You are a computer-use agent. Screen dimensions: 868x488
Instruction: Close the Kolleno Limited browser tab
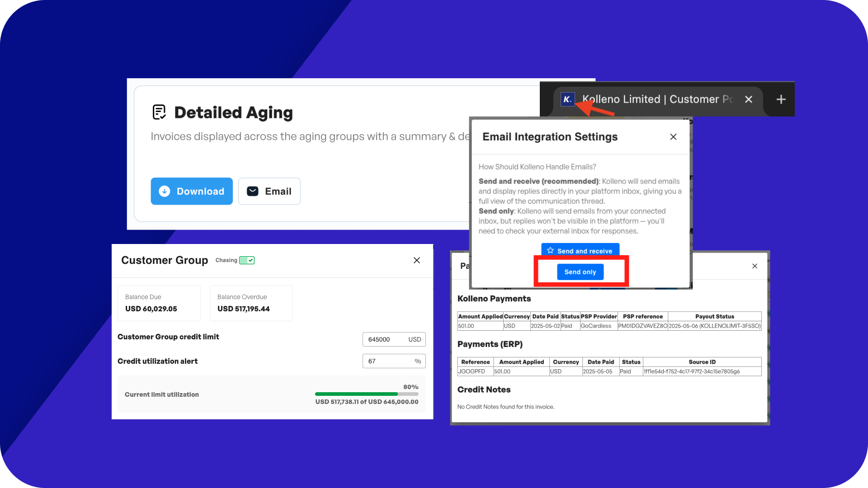(749, 99)
